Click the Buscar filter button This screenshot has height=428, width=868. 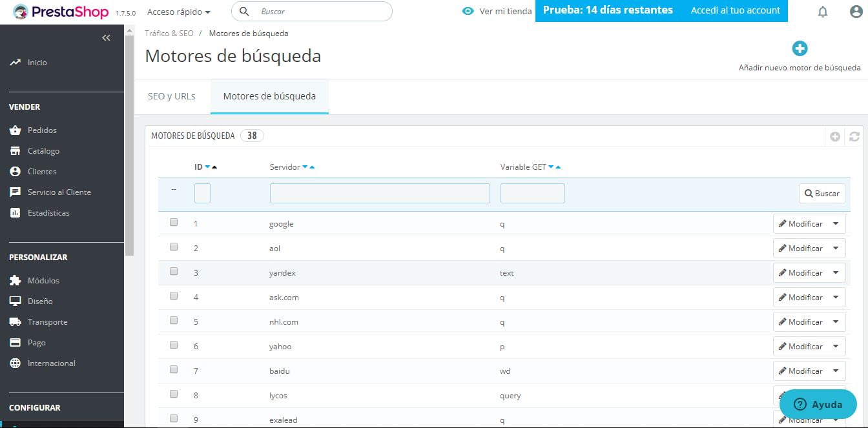pos(821,193)
